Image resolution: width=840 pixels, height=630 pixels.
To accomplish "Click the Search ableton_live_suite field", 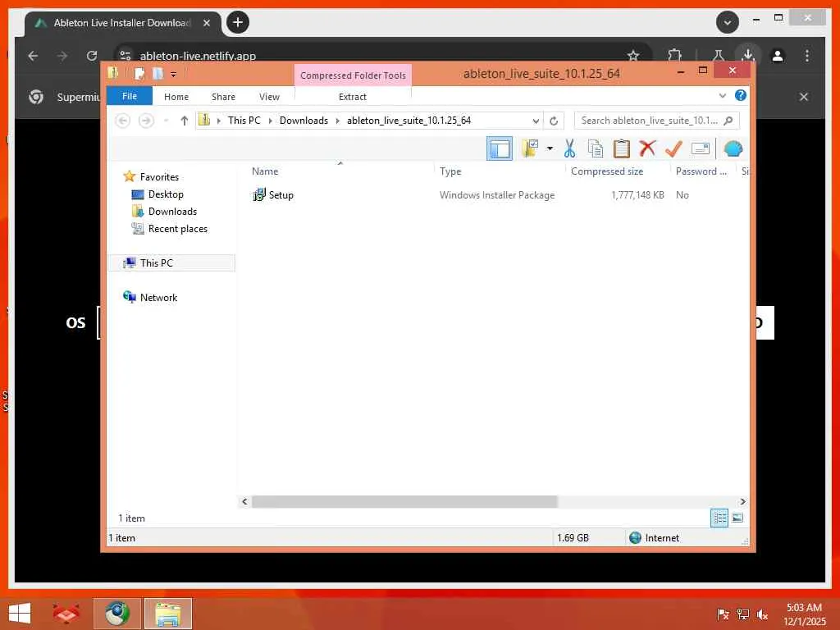I will (657, 121).
